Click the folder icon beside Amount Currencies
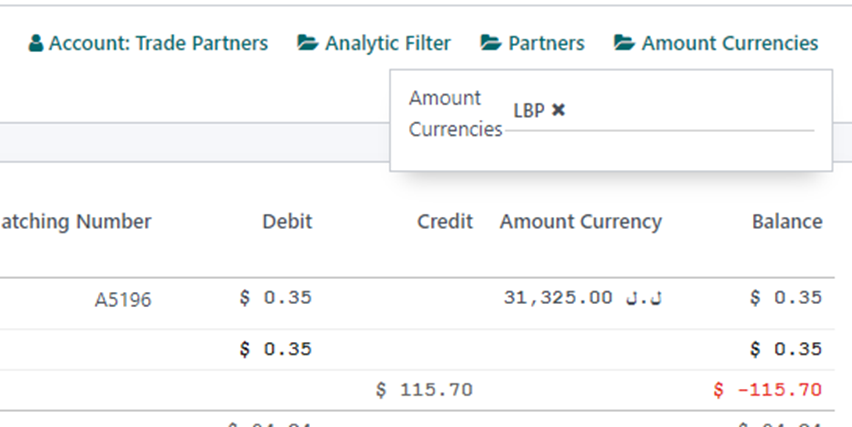 [624, 42]
